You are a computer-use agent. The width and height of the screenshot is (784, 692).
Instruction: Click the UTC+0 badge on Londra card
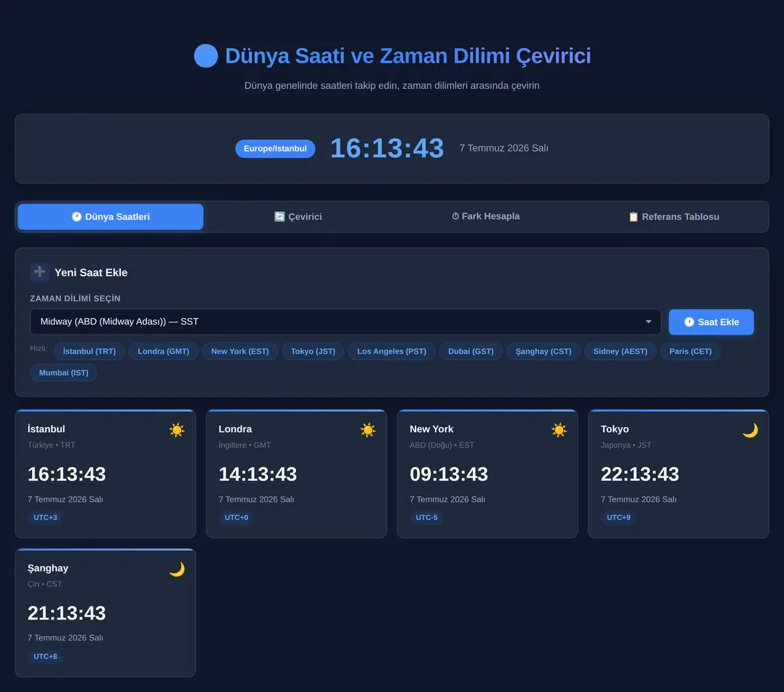tap(237, 518)
